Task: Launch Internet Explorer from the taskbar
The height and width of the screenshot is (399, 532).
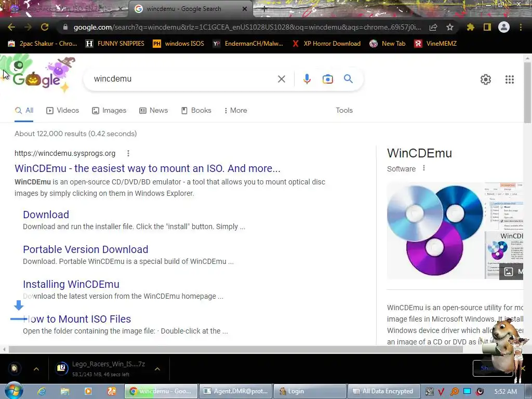Action: pyautogui.click(x=42, y=391)
